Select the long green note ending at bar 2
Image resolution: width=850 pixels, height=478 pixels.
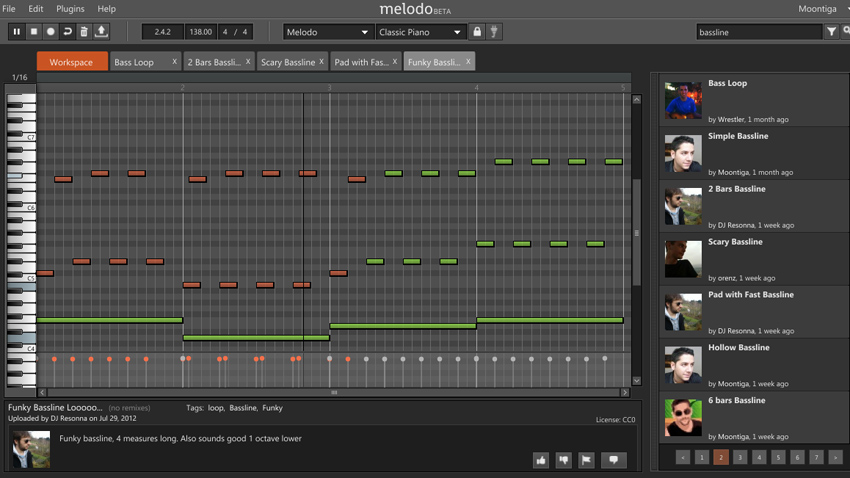110,320
